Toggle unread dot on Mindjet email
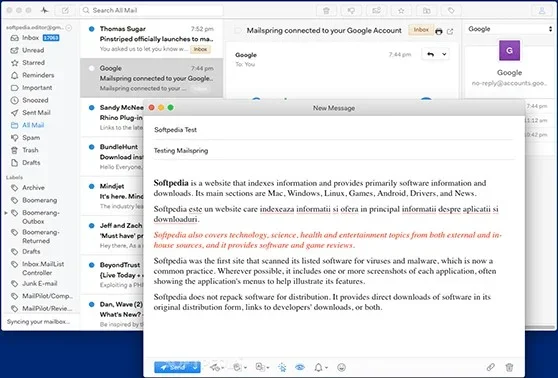The width and height of the screenshot is (558, 378). pyautogui.click(x=91, y=186)
